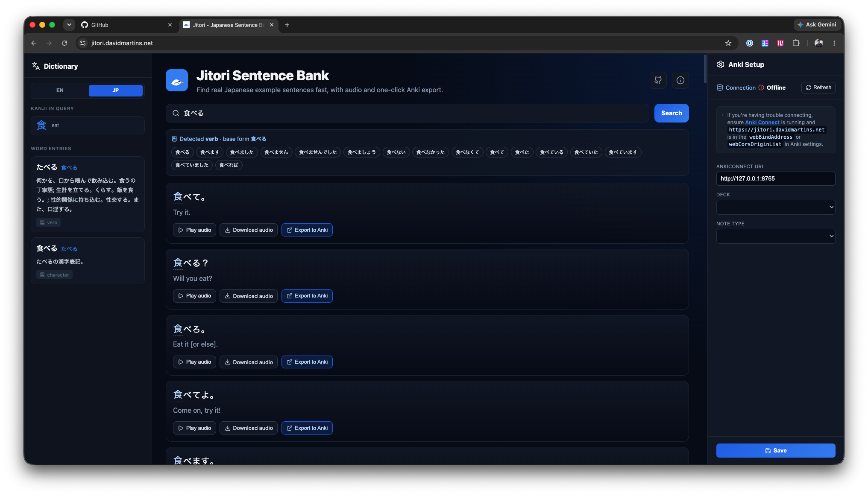Open the Note Type dropdown
Viewport: 868px width, 496px height.
[x=775, y=236]
